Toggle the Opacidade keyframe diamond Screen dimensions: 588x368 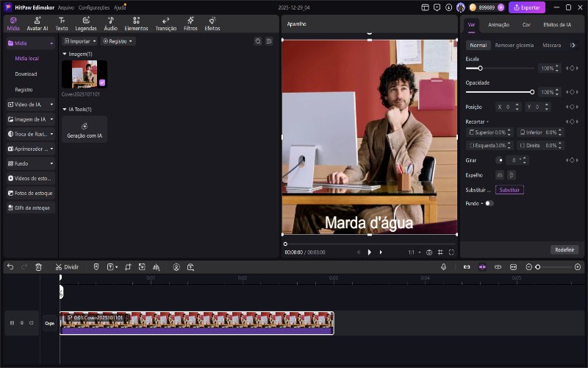click(572, 92)
